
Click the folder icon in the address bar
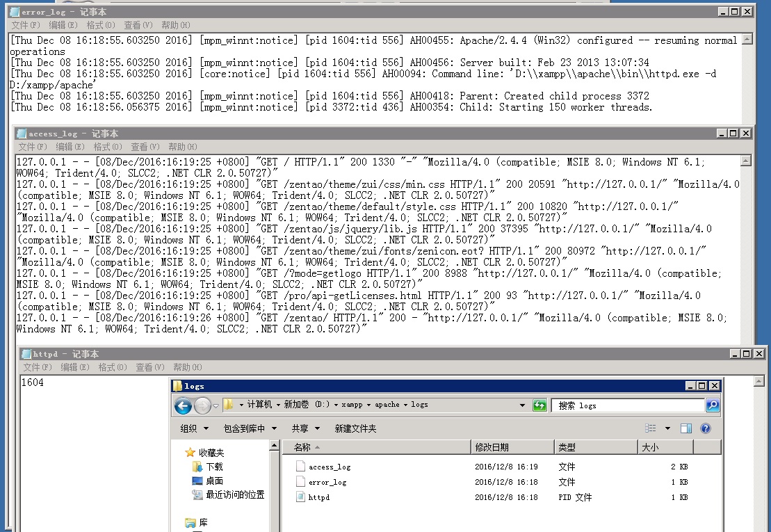tap(228, 405)
